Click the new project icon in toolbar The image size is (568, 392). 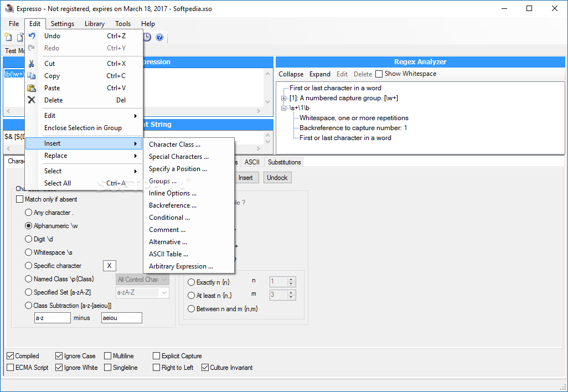tap(8, 37)
